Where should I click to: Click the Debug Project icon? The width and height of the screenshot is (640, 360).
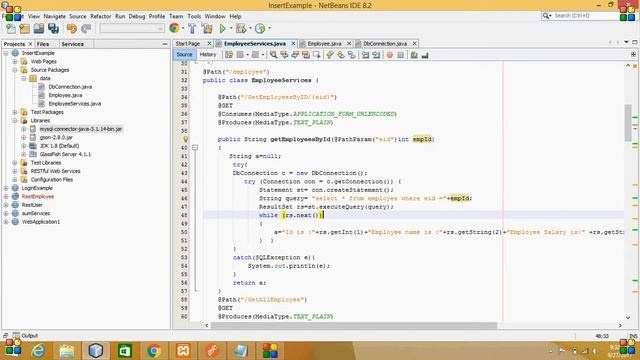pyautogui.click(x=241, y=28)
